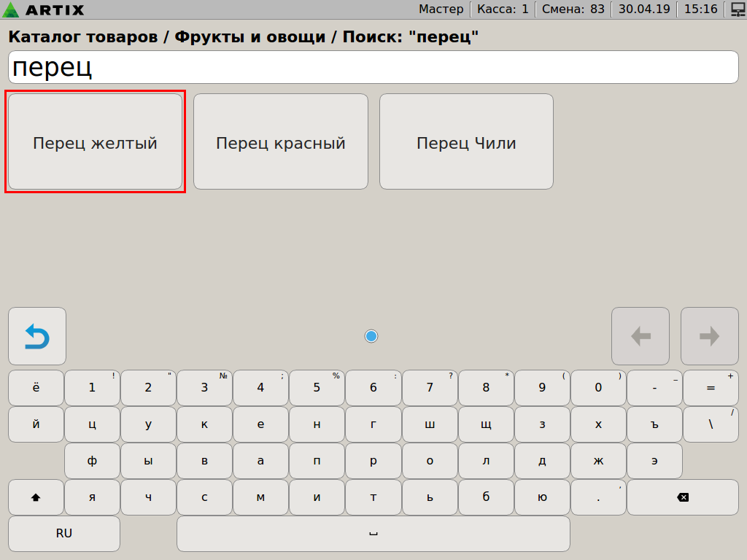747x560 pixels.
Task: Select the Перец желтый product
Action: click(x=95, y=142)
